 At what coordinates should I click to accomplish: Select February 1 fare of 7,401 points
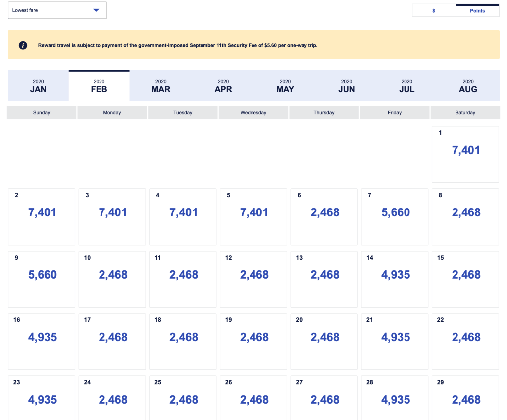[465, 154]
